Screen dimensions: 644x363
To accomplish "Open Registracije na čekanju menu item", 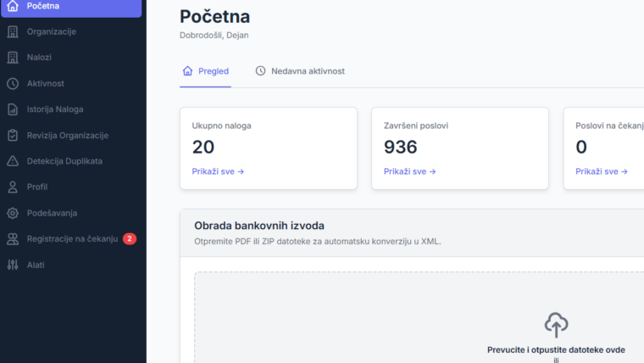I will click(71, 239).
